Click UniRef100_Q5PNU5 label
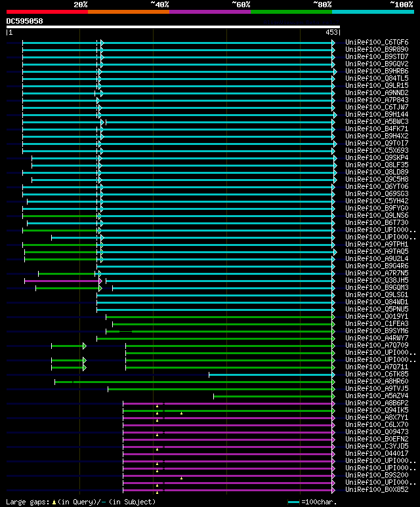Screen dimensions: 420x507 pyautogui.click(x=377, y=309)
